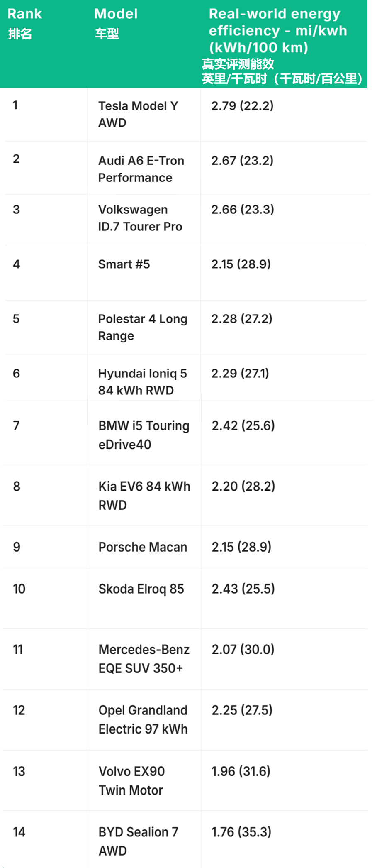Click the 2.07 (30.0) efficiency cell
The width and height of the screenshot is (377, 868).
[x=243, y=650]
